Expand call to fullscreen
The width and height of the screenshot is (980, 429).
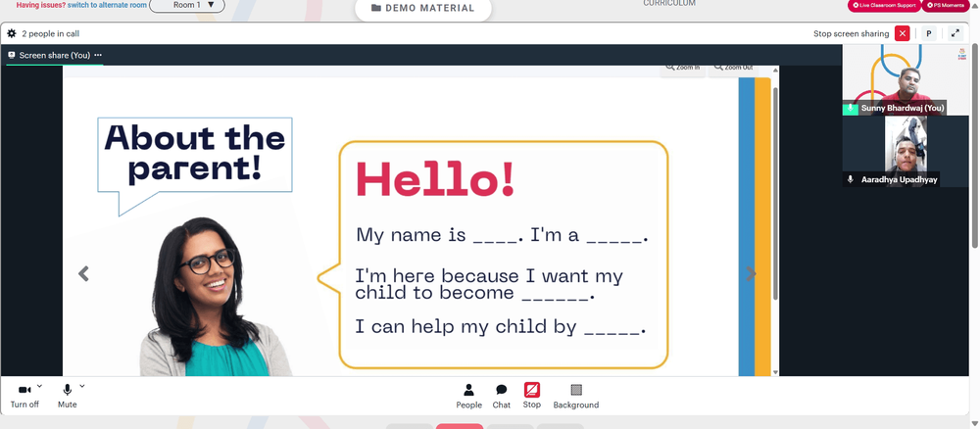[x=955, y=33]
